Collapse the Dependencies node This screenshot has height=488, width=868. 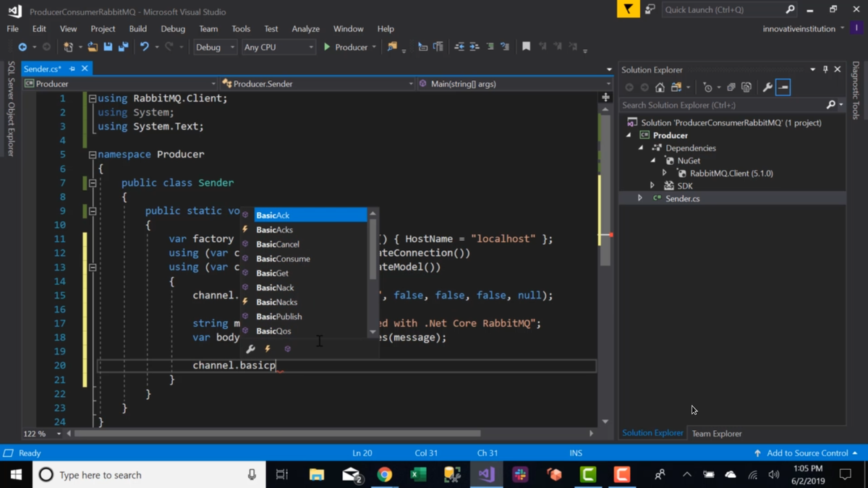(641, 148)
